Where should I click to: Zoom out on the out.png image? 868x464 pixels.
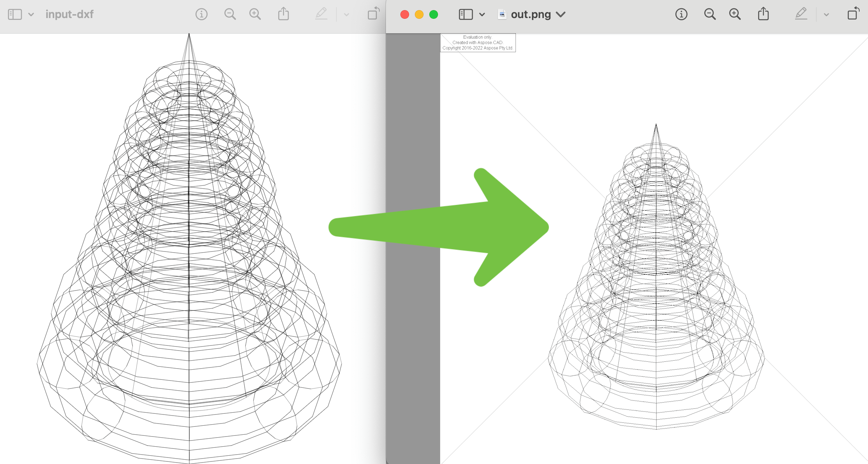(x=710, y=14)
